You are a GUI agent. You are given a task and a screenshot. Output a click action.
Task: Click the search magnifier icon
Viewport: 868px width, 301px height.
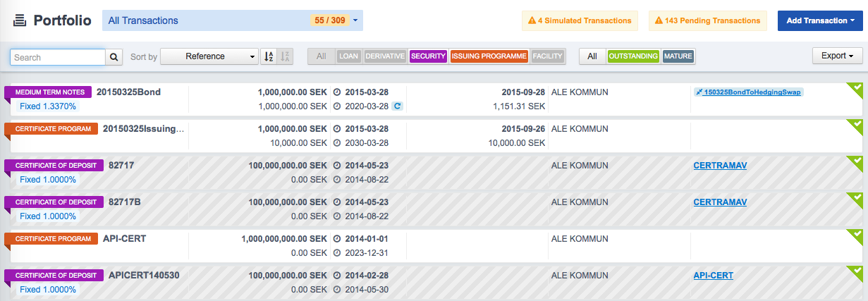[x=114, y=57]
